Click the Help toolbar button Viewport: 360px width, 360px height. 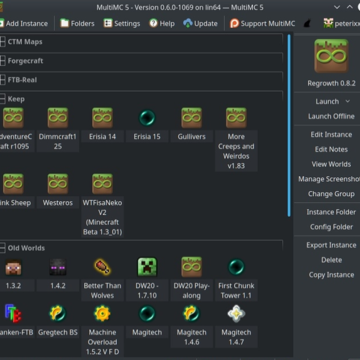pos(162,24)
